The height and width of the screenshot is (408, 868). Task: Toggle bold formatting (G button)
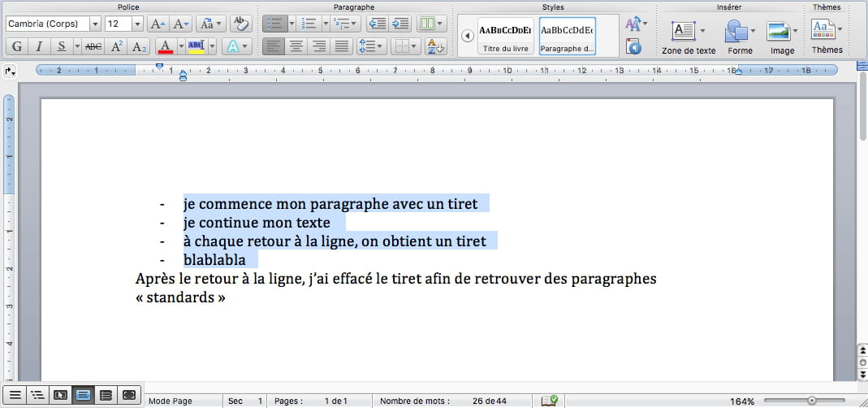point(16,46)
